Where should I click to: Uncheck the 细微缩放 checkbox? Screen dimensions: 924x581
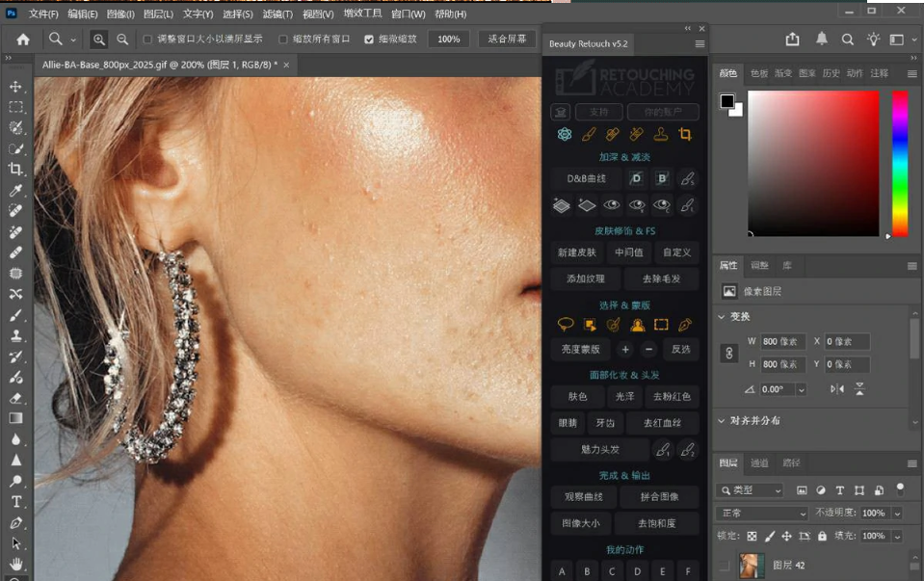[x=369, y=40]
